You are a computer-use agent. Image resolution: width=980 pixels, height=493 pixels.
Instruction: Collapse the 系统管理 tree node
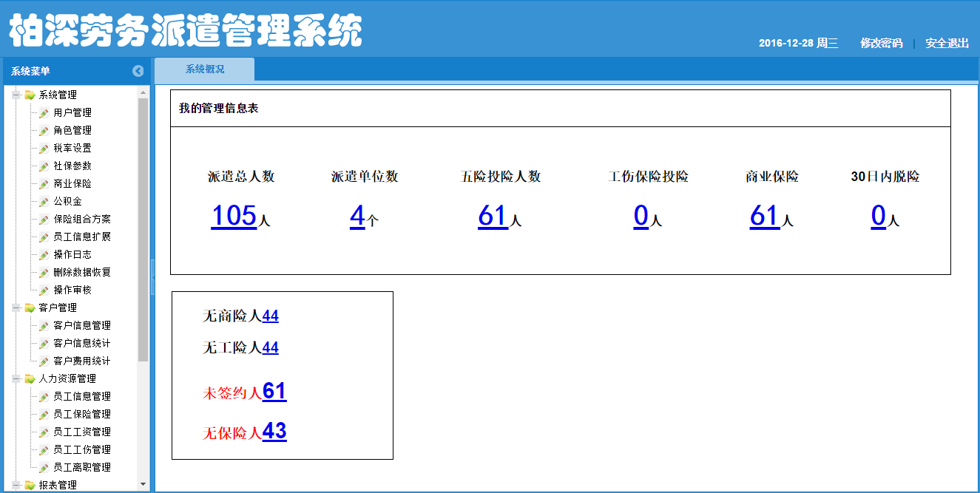tap(16, 95)
